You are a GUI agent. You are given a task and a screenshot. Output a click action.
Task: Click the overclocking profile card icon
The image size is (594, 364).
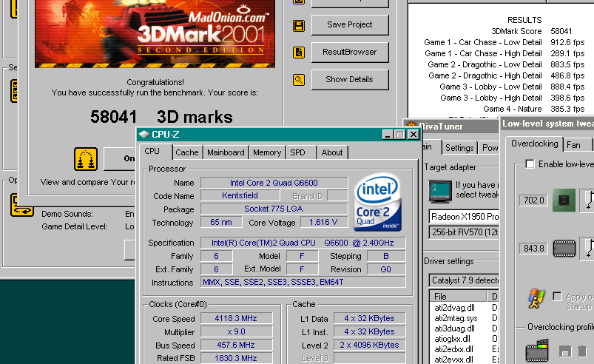pos(537,351)
